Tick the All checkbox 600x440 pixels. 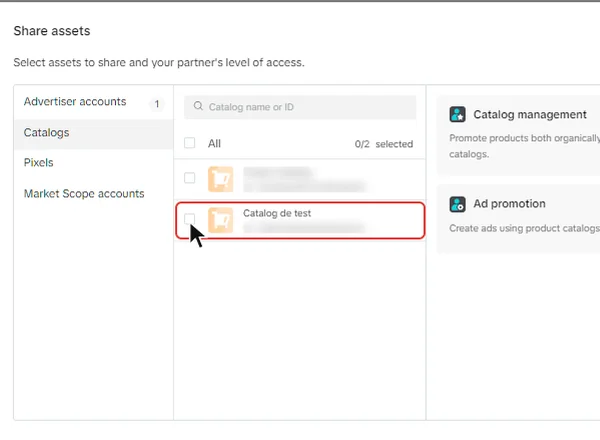tap(189, 143)
